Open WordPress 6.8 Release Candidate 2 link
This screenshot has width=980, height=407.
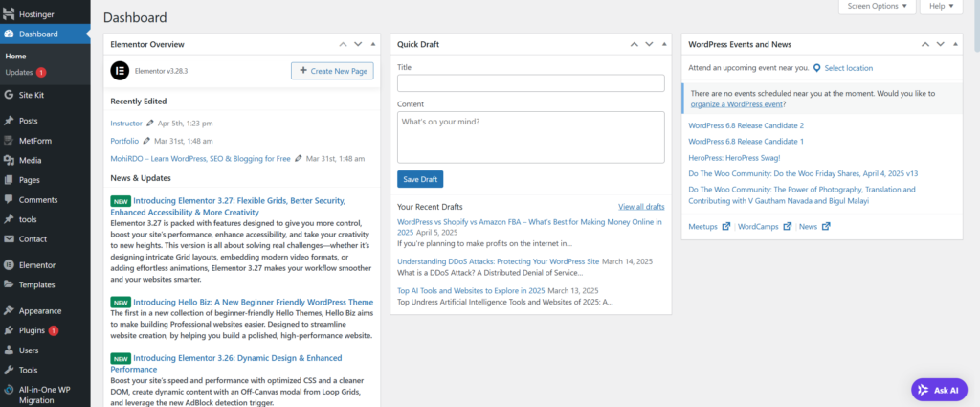[746, 125]
